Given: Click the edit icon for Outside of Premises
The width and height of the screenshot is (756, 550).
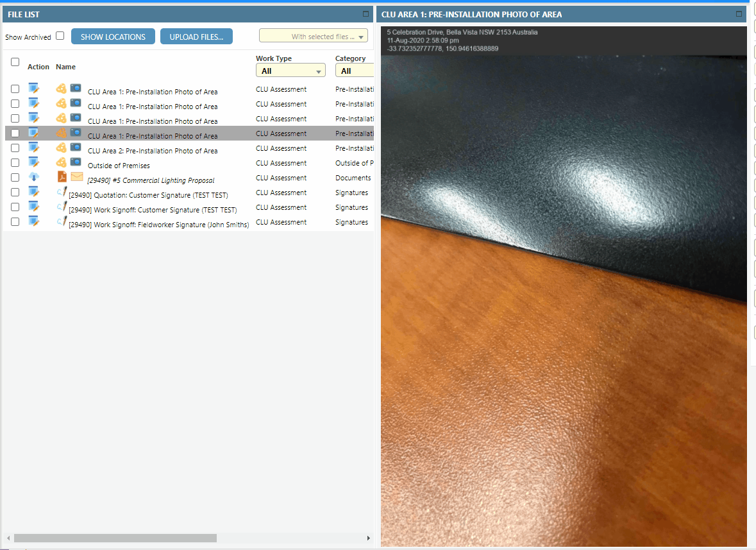Looking at the screenshot, I should click(x=34, y=163).
